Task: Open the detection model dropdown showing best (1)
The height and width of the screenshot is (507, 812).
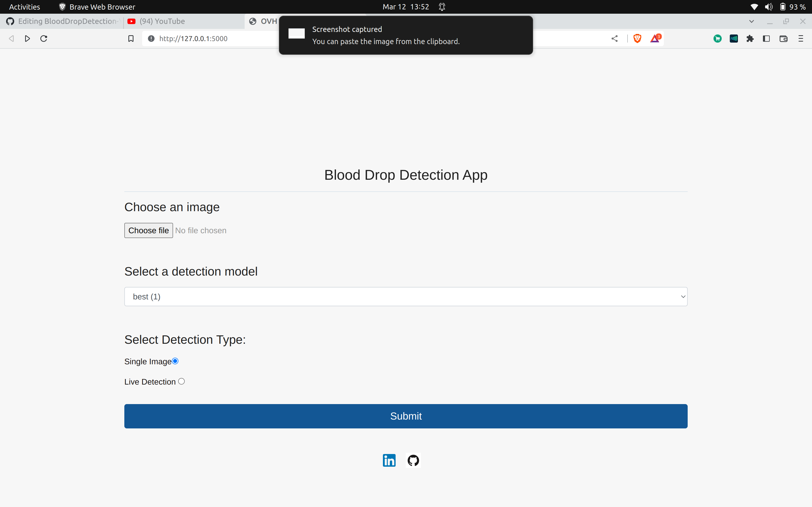Action: [x=406, y=296]
